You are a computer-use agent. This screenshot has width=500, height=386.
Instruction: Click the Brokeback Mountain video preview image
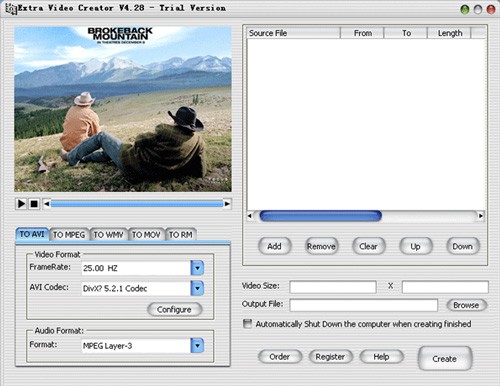pyautogui.click(x=123, y=109)
